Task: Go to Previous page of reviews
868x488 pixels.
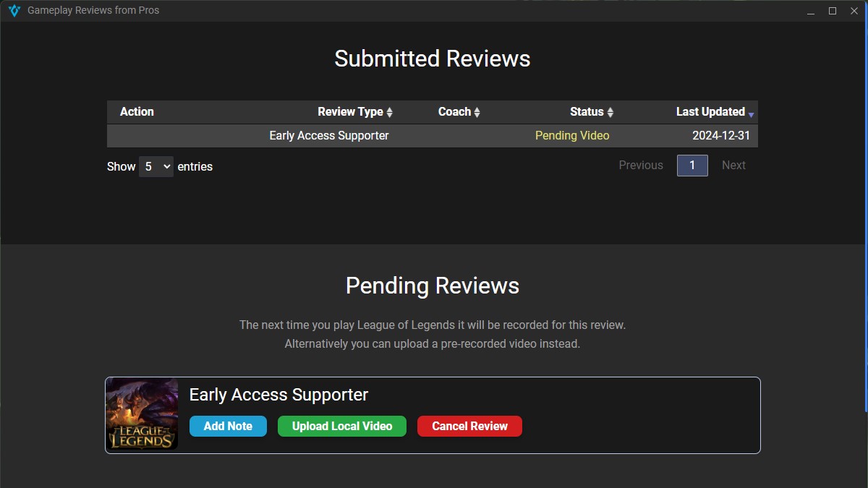Action: [x=640, y=166]
